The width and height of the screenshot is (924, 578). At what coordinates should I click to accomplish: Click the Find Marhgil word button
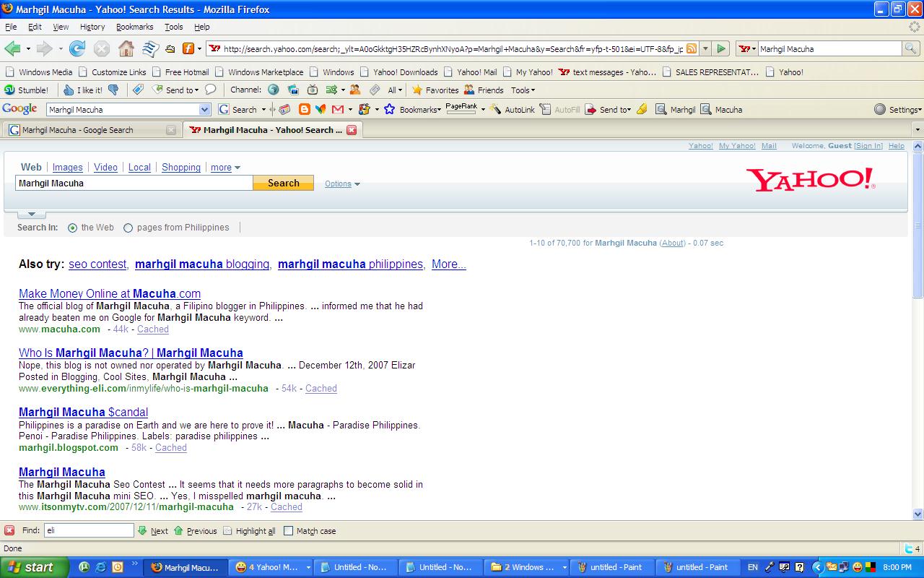pos(676,110)
